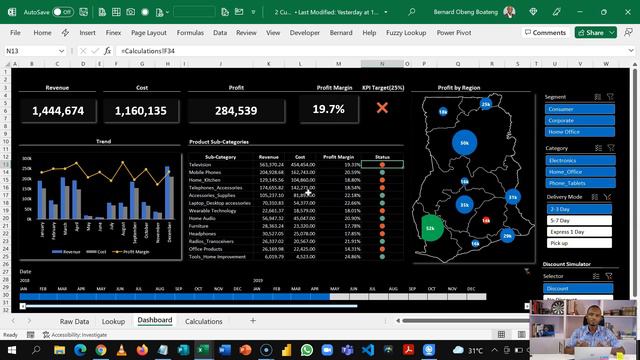Open the file name last modified dropdown
640x360 pixels.
click(386, 12)
